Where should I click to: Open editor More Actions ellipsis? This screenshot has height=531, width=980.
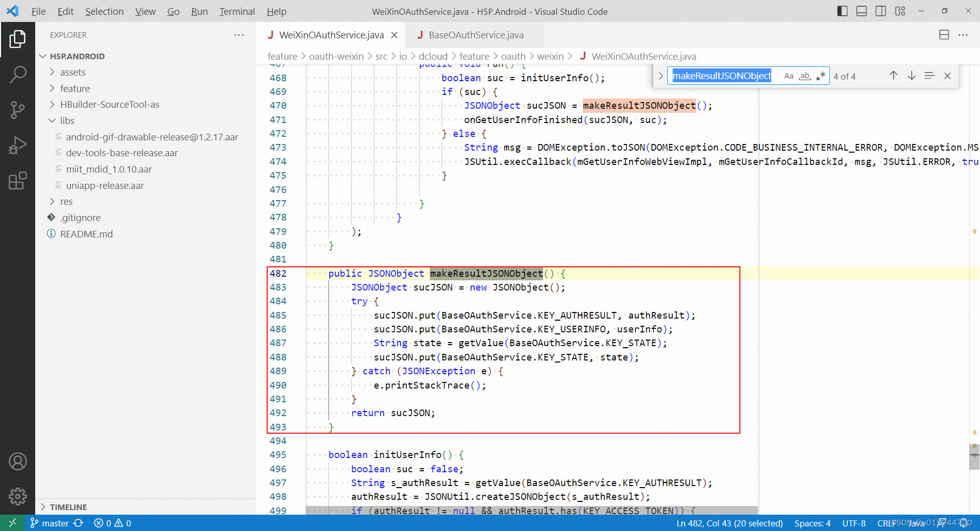pos(963,35)
